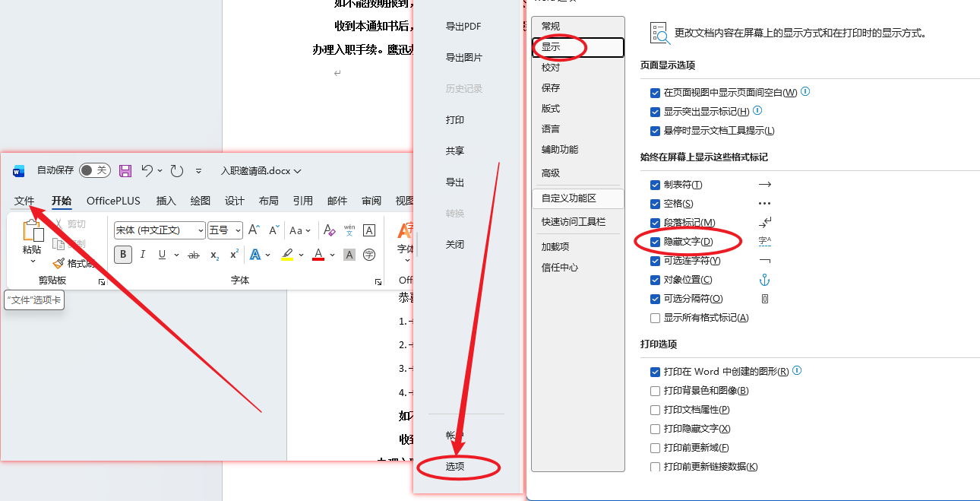Toggle bold formatting in the Font group
The height and width of the screenshot is (501, 980).
(x=122, y=254)
